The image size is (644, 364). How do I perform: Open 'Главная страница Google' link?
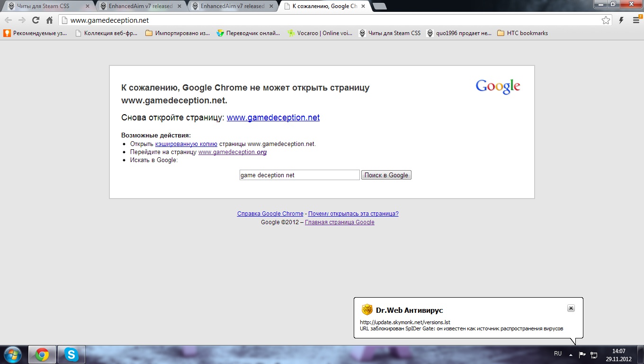pyautogui.click(x=340, y=222)
